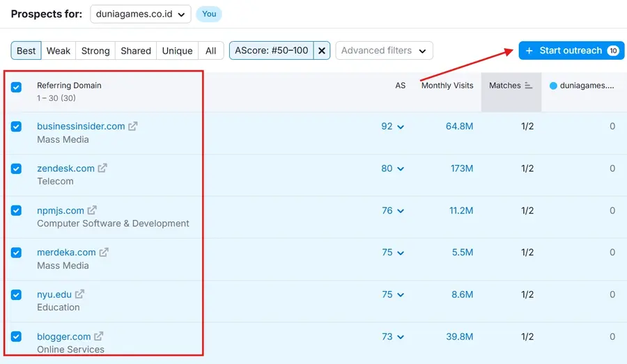The height and width of the screenshot is (364, 627).
Task: Switch to the Unique tab
Action: (x=177, y=51)
